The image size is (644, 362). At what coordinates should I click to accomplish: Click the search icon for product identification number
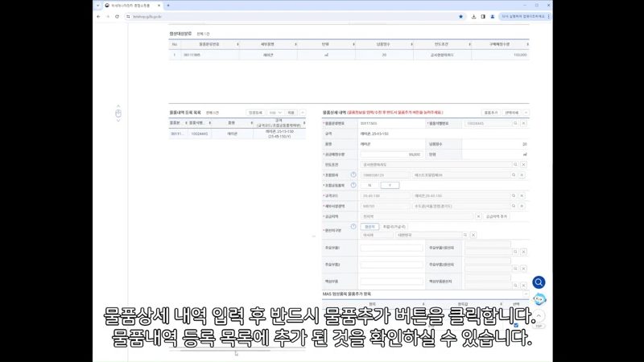(x=515, y=123)
